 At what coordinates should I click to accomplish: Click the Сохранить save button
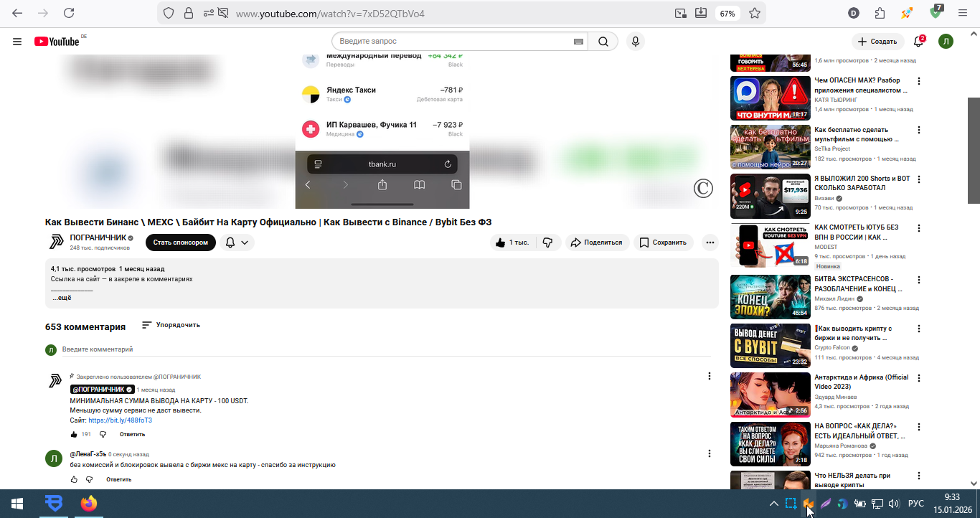(664, 242)
